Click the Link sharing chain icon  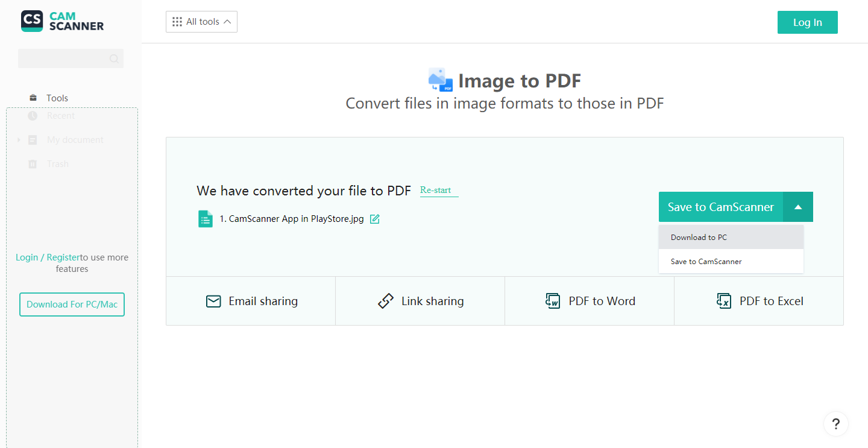point(385,301)
